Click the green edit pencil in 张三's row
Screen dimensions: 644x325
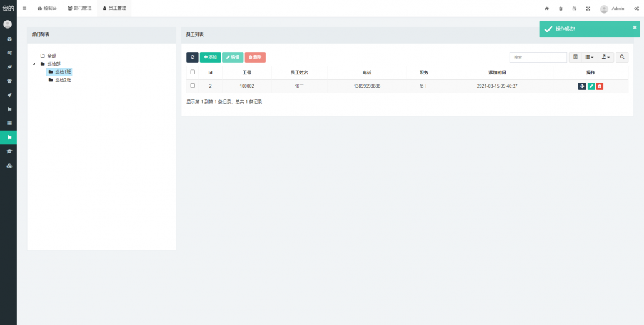591,86
